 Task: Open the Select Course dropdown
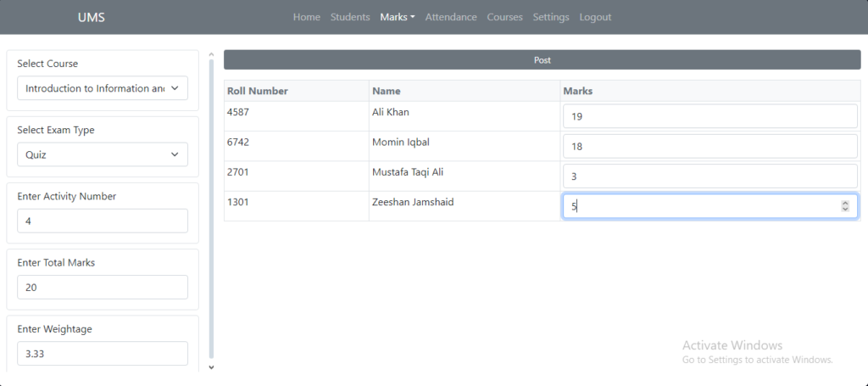tap(103, 88)
